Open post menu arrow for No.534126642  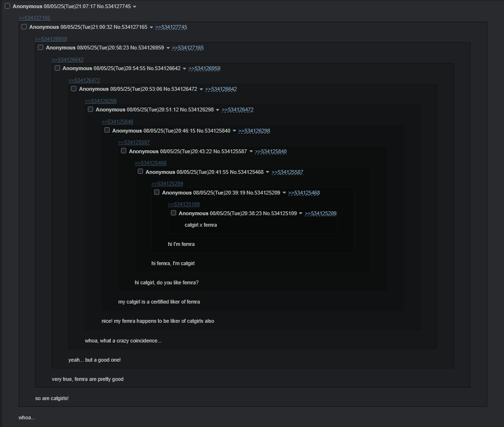(x=184, y=69)
